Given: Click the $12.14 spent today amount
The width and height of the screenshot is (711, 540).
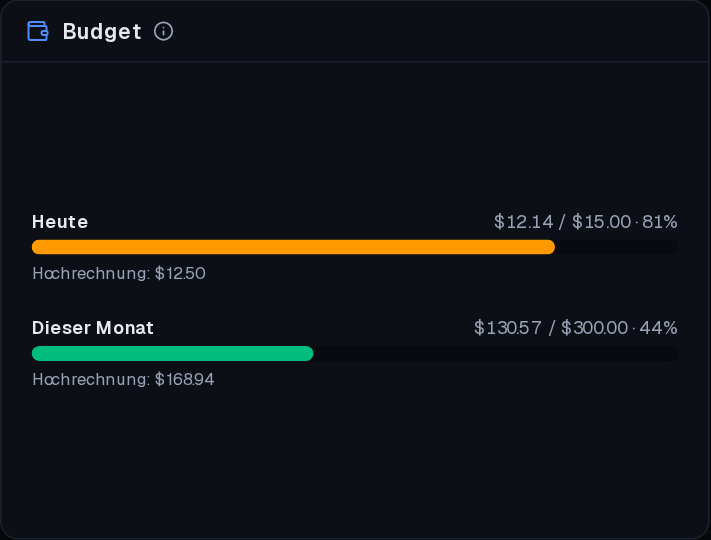Looking at the screenshot, I should (x=523, y=222).
